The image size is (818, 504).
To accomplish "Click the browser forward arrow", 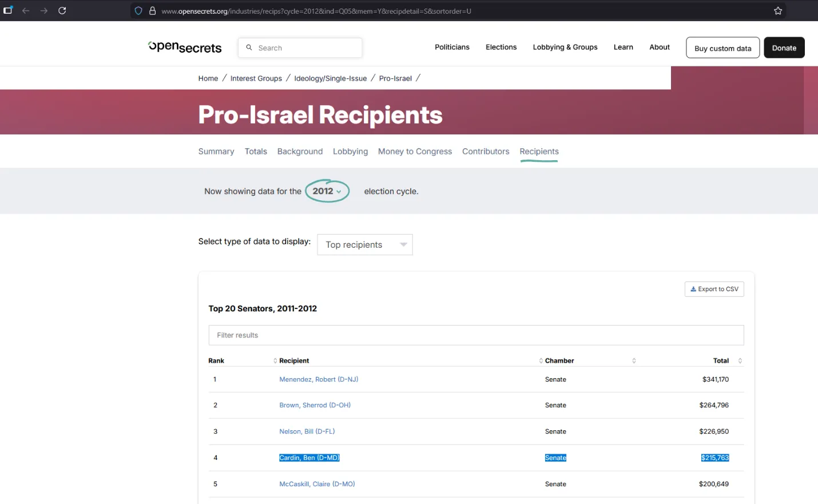I will tap(44, 11).
